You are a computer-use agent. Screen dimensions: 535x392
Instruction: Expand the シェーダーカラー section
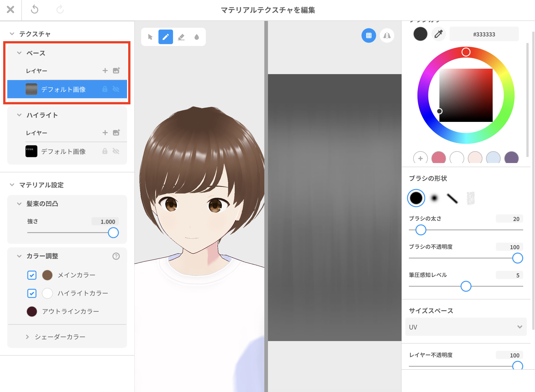click(x=27, y=337)
